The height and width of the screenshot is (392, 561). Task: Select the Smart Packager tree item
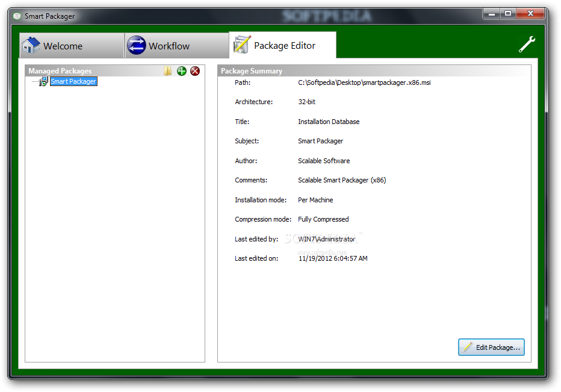pos(73,81)
